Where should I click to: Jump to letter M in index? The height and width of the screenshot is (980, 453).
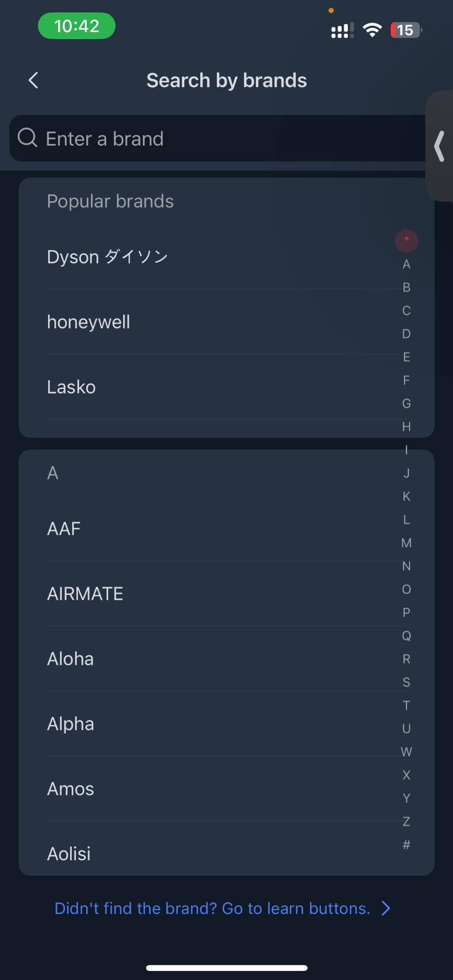click(406, 543)
